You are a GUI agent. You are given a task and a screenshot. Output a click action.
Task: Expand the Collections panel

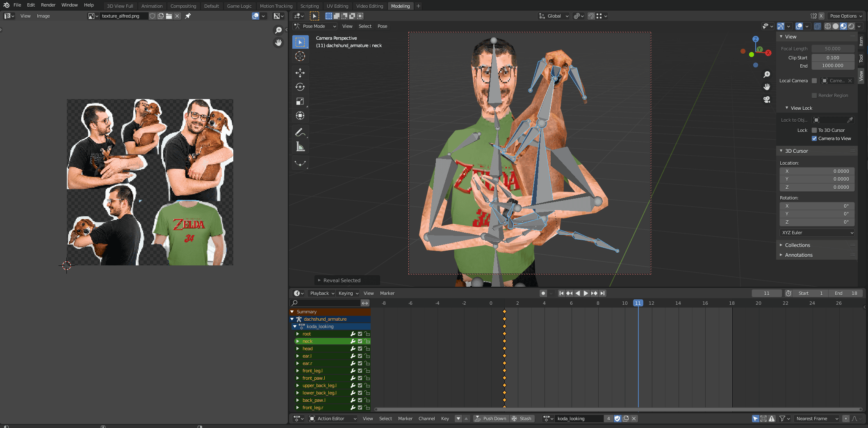click(797, 245)
